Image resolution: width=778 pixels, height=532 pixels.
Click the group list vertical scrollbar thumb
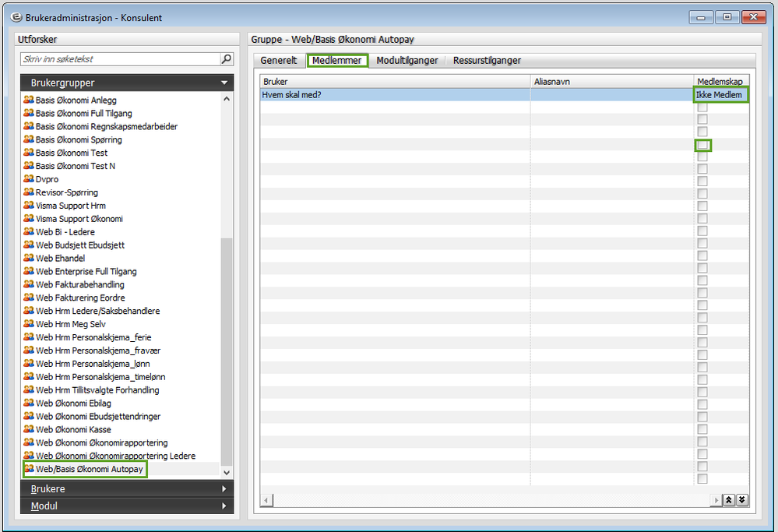(227, 352)
